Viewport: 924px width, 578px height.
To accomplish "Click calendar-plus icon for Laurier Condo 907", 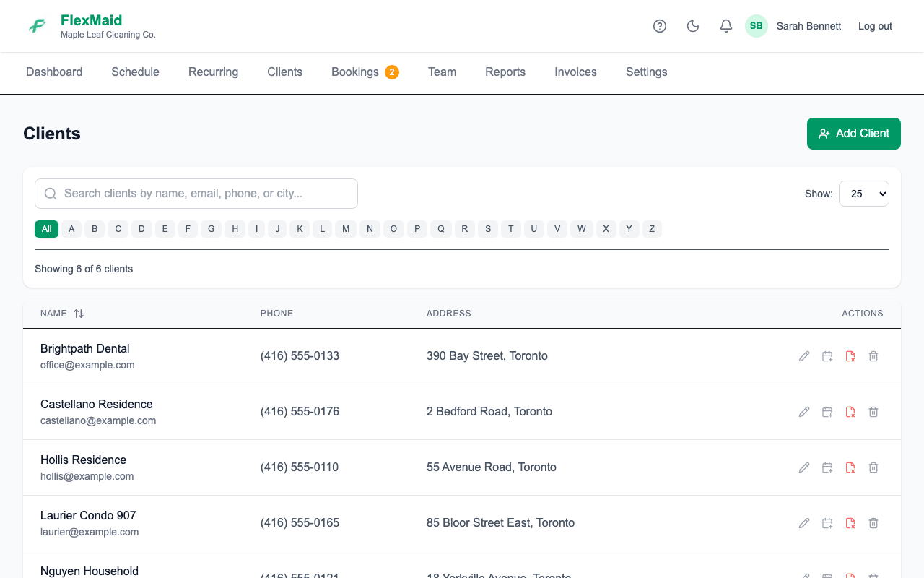I will click(827, 523).
